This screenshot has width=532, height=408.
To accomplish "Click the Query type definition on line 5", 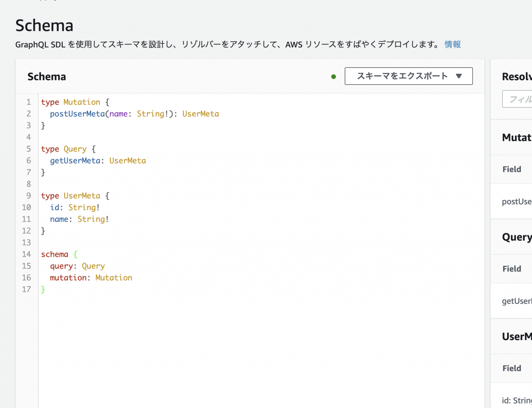I will (x=75, y=149).
